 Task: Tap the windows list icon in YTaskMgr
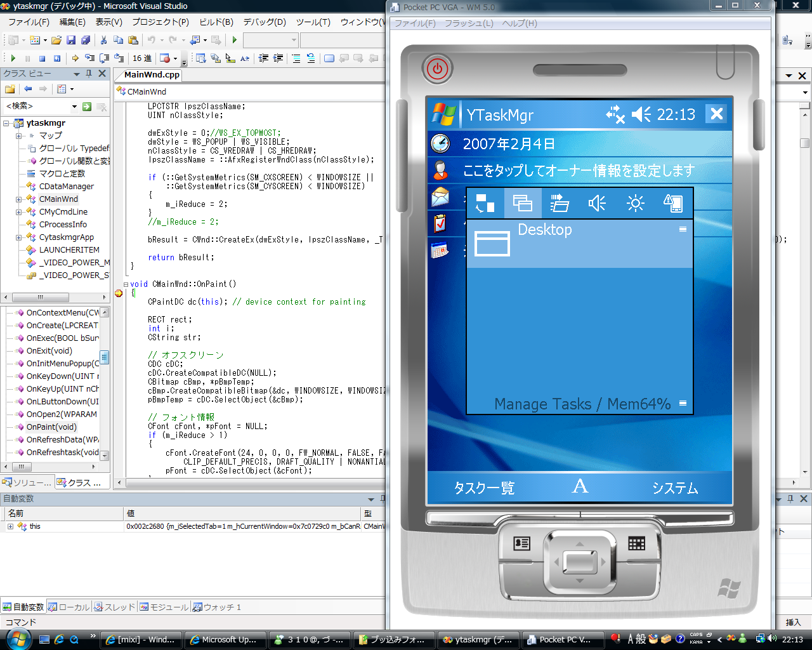point(523,203)
